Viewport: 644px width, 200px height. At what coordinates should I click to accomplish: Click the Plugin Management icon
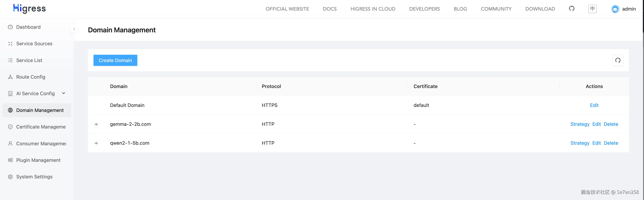(10, 160)
